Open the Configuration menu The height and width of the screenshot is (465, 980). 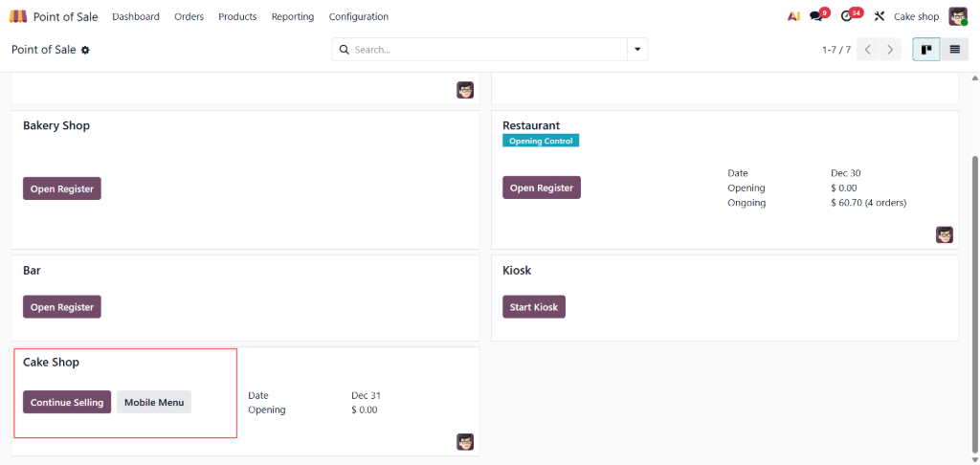(358, 16)
